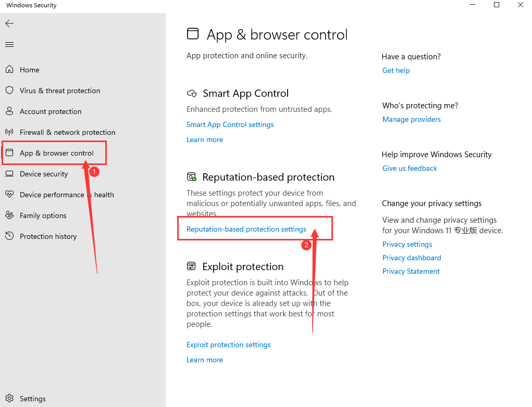Open Firewall & network protection
Image resolution: width=532 pixels, height=407 pixels.
[x=68, y=132]
